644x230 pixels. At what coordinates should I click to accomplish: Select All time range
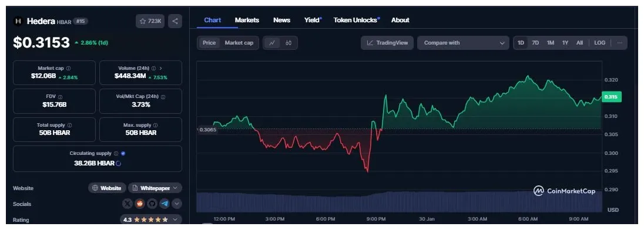[579, 43]
